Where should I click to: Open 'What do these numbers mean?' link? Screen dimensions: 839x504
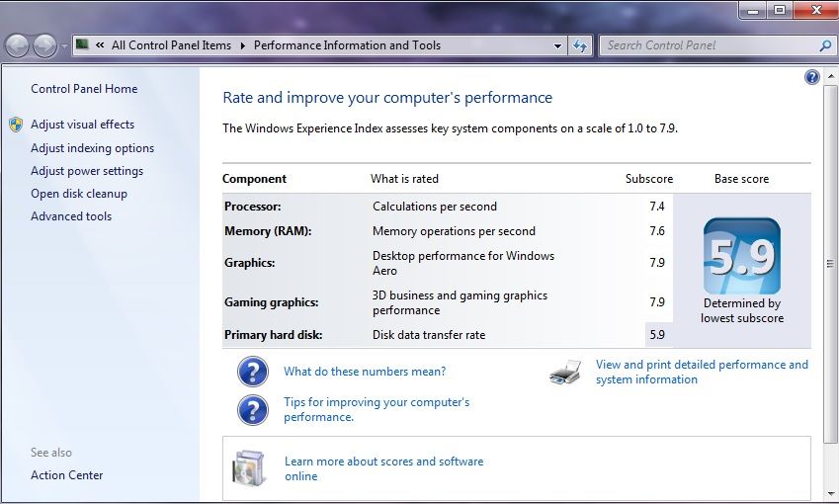pos(365,372)
